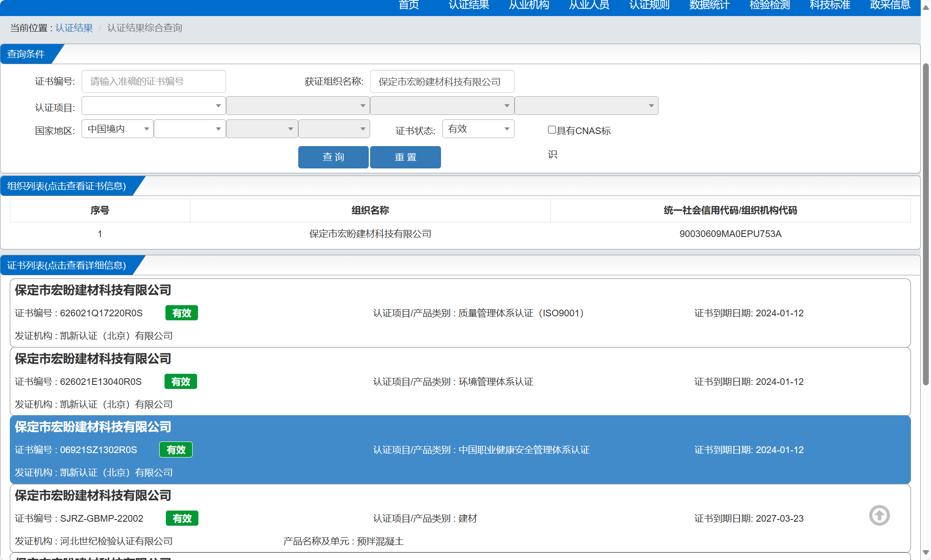
Task: Open the fourth 国家地区 dropdown
Action: (334, 129)
